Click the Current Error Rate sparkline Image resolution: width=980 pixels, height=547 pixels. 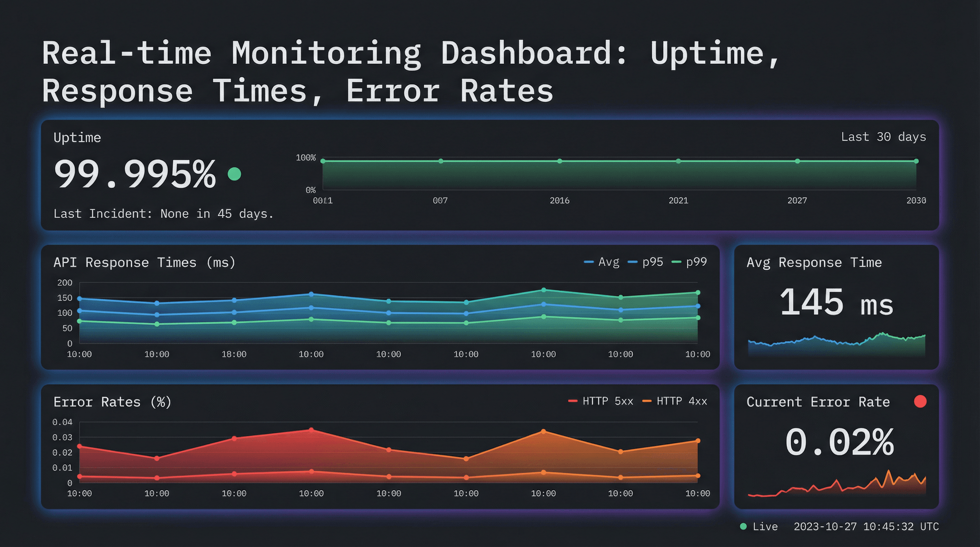click(836, 487)
